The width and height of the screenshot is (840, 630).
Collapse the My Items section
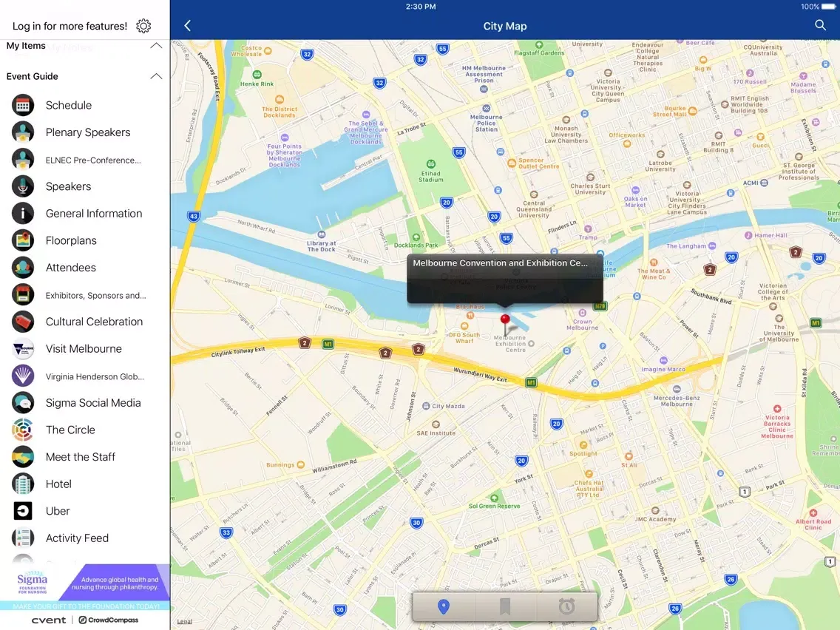point(156,46)
